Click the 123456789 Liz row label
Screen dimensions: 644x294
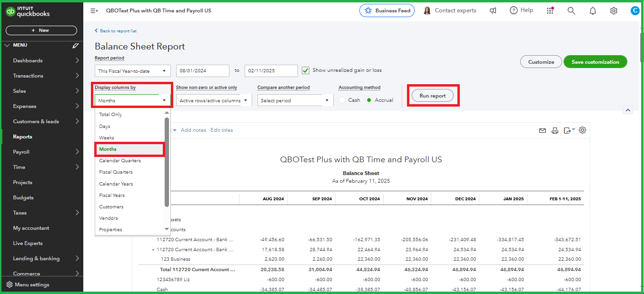click(x=173, y=280)
